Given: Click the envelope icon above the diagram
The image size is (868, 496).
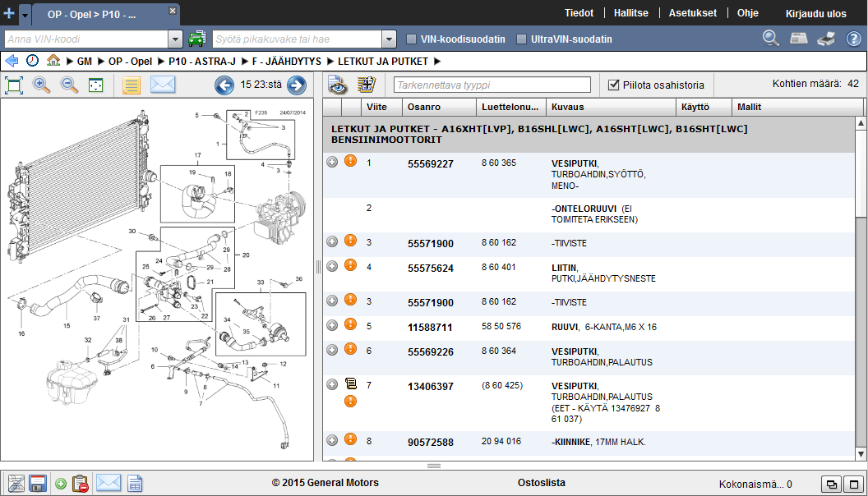Looking at the screenshot, I should click(163, 85).
